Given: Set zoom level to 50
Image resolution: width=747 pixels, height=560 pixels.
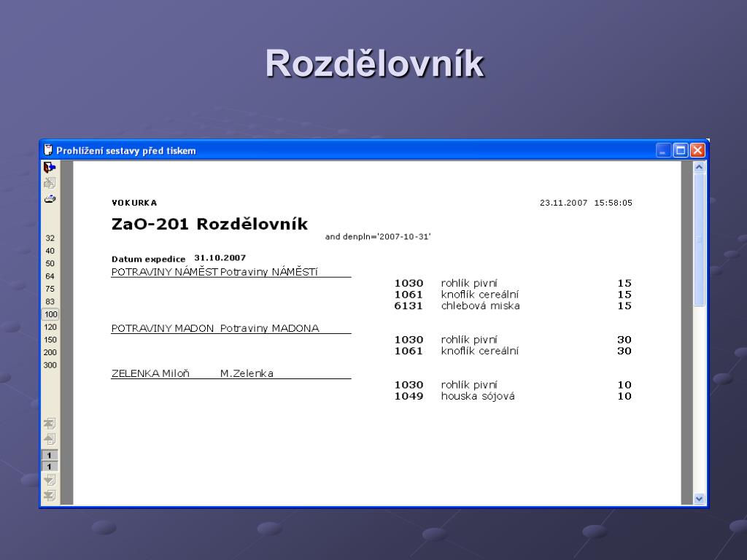Looking at the screenshot, I should coord(50,263).
